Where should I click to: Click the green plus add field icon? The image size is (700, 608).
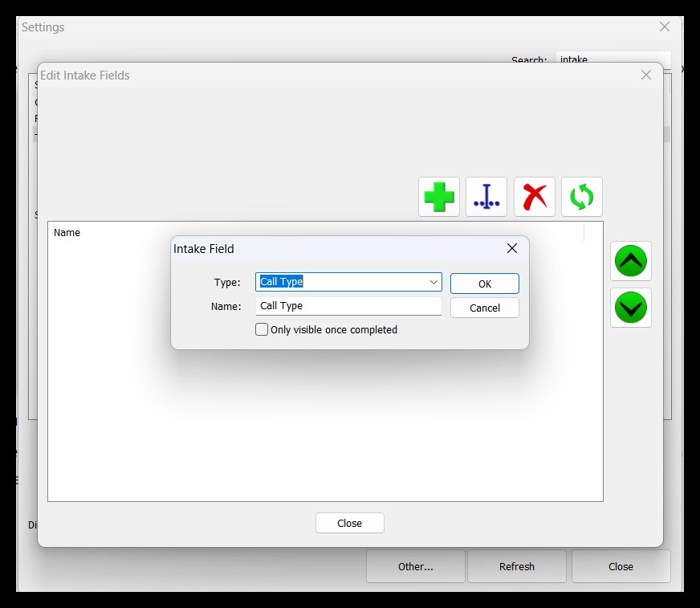click(439, 197)
